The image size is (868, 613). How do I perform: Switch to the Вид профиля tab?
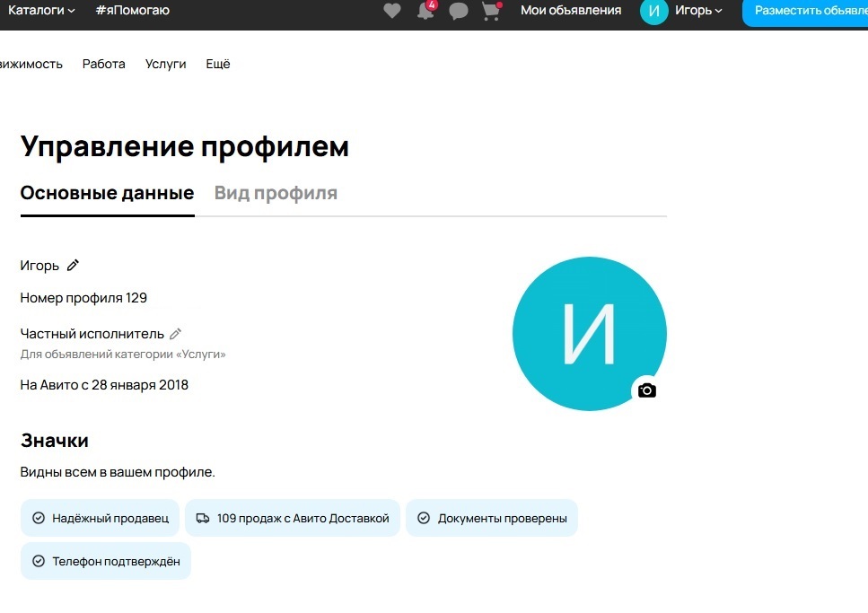click(x=276, y=193)
